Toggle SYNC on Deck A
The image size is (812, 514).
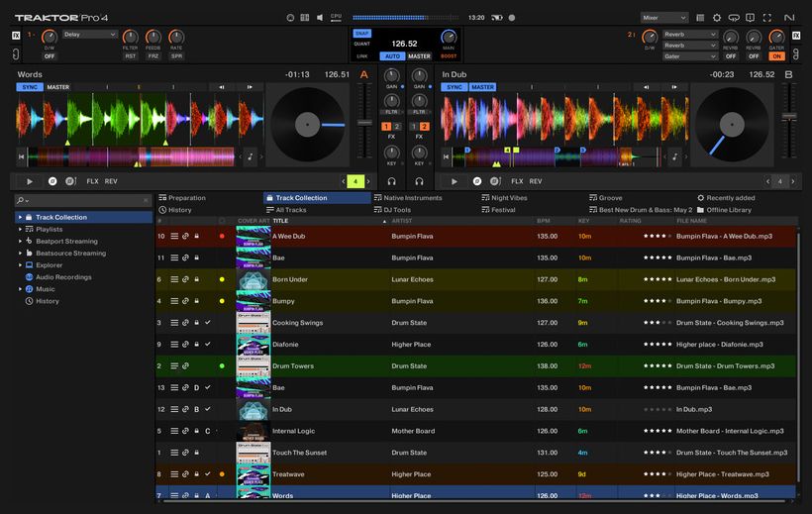point(30,87)
